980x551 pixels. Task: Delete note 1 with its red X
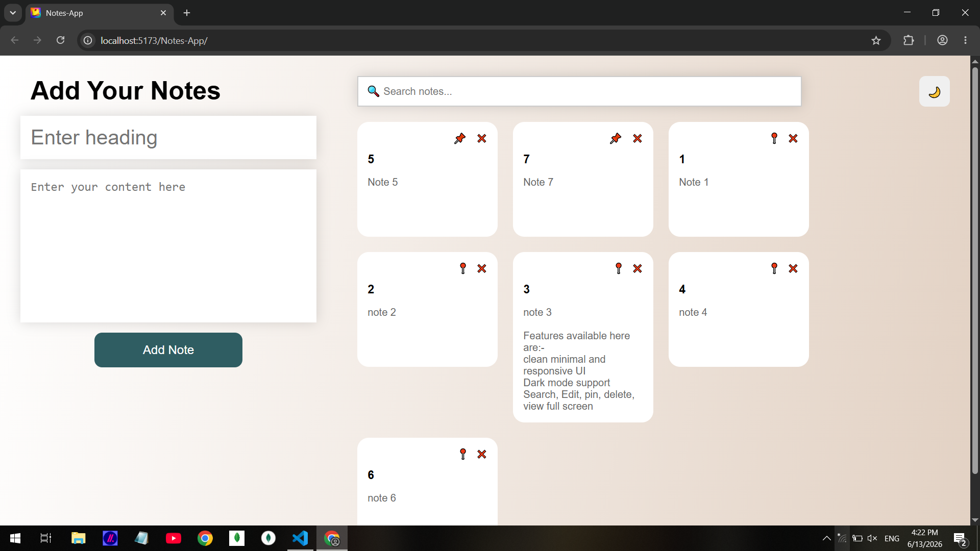pyautogui.click(x=793, y=138)
